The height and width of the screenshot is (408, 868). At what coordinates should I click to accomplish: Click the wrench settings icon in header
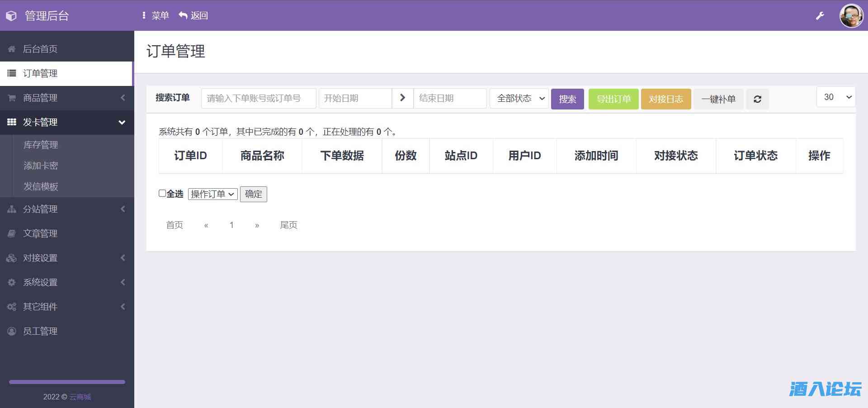point(820,16)
